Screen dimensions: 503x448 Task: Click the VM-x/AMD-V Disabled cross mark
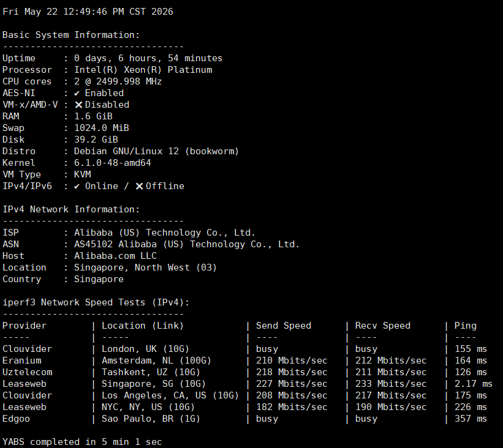pos(78,105)
